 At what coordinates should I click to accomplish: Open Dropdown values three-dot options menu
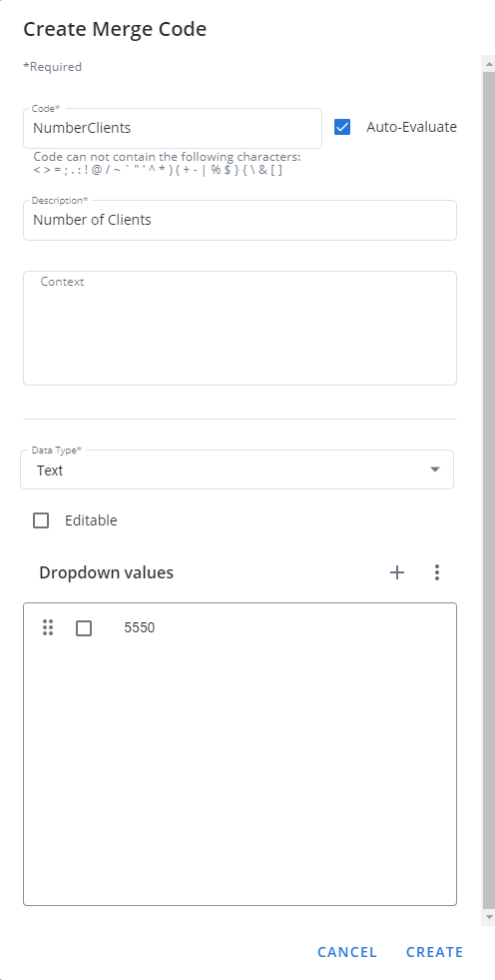437,572
